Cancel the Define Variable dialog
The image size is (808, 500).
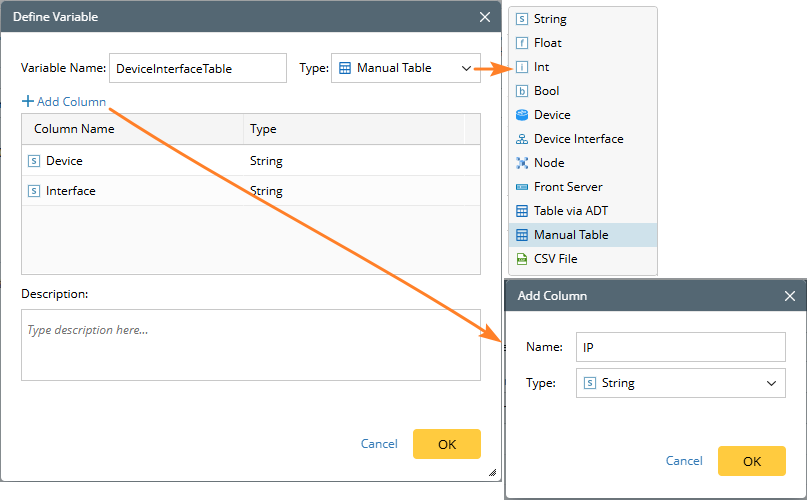tap(379, 444)
